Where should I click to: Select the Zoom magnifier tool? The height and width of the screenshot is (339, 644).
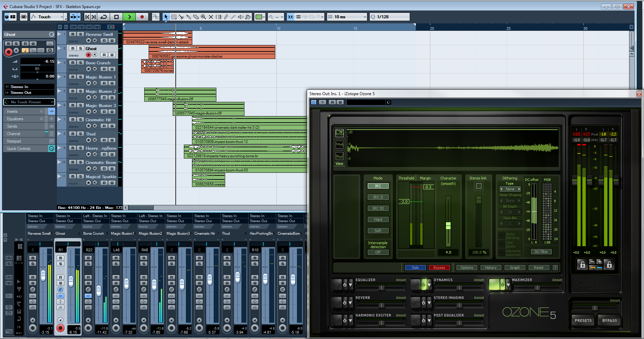click(x=203, y=17)
